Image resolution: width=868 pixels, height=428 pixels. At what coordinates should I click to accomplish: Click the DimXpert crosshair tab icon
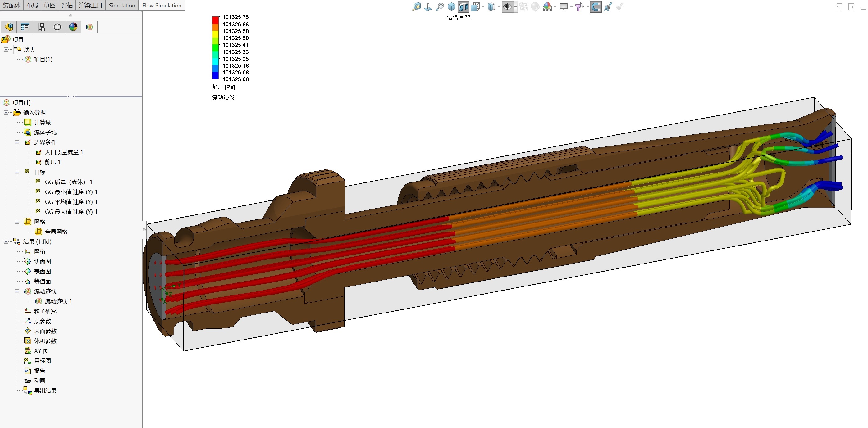point(57,27)
